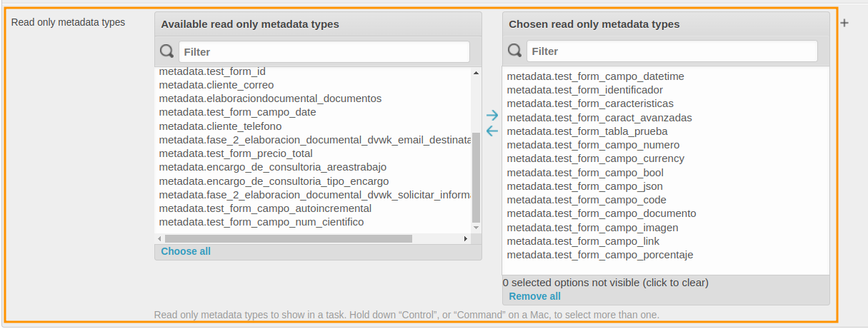868x329 pixels.
Task: Select metadata.cliente_telefono in available list
Action: 220,126
